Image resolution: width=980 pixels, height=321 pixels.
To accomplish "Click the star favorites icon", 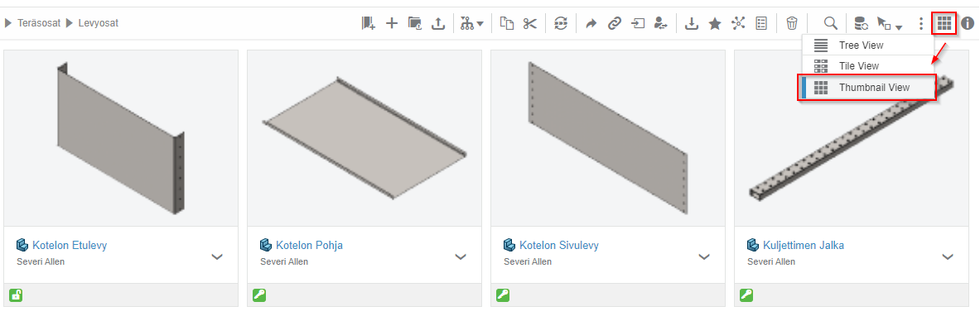I will (715, 24).
